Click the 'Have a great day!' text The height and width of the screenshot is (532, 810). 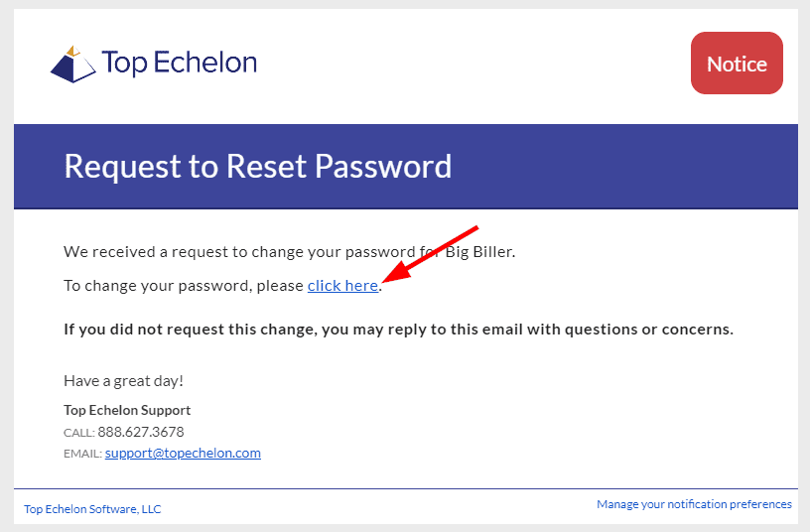[x=123, y=381]
